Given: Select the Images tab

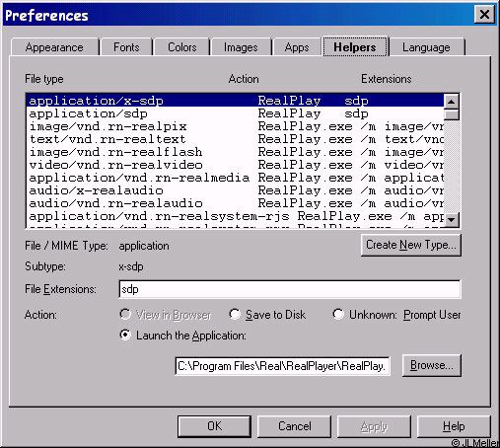Looking at the screenshot, I should click(241, 47).
